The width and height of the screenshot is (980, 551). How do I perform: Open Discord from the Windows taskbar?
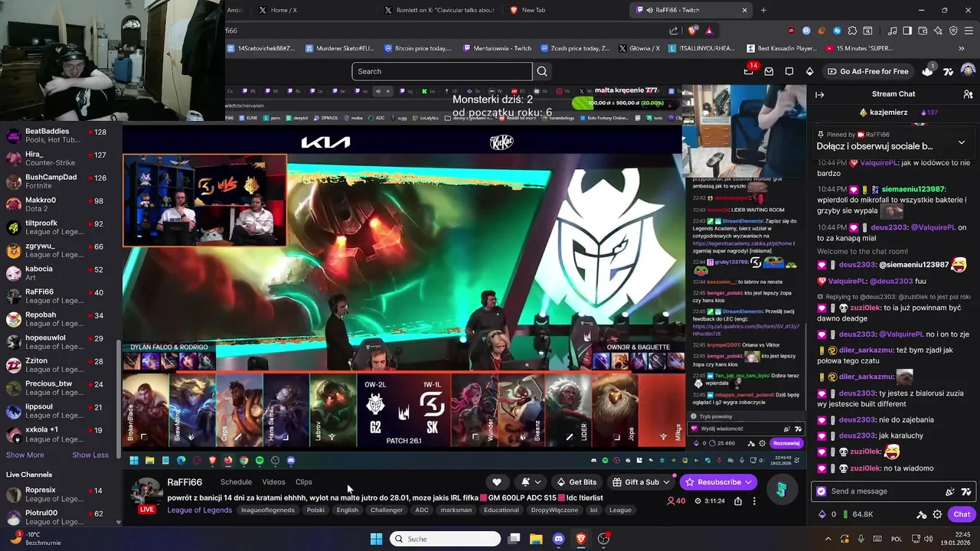point(558,539)
